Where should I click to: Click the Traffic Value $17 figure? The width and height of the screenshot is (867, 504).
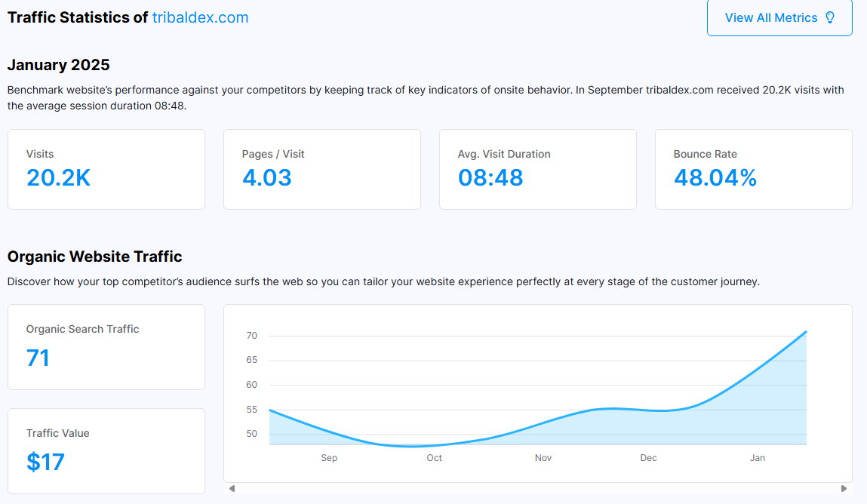pos(45,462)
